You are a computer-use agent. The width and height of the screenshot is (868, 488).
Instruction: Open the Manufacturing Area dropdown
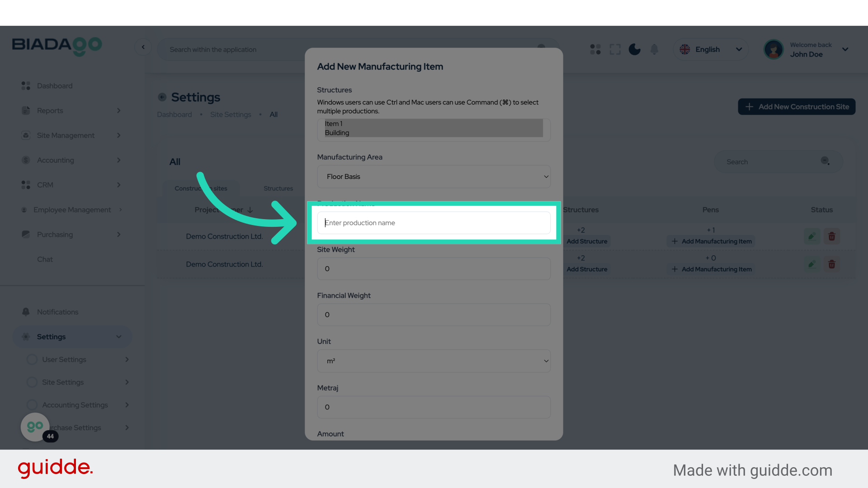tap(433, 177)
